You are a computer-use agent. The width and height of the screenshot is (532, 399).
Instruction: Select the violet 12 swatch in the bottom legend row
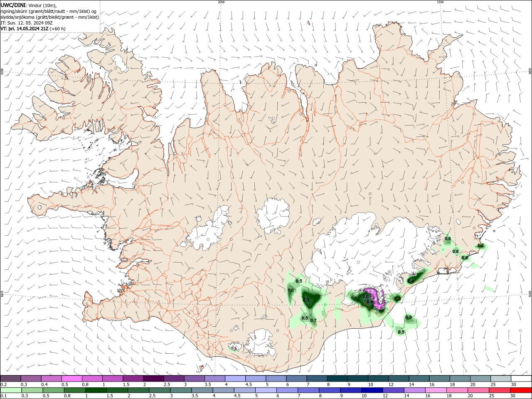click(x=393, y=390)
